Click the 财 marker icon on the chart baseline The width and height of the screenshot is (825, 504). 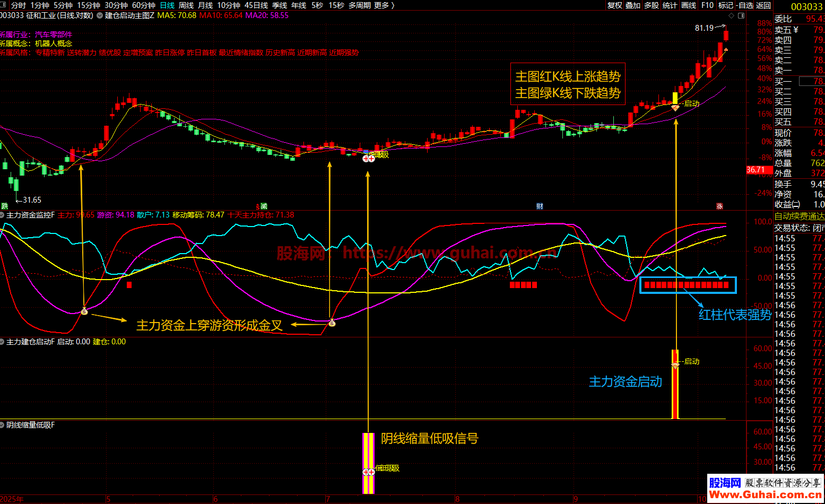click(540, 206)
